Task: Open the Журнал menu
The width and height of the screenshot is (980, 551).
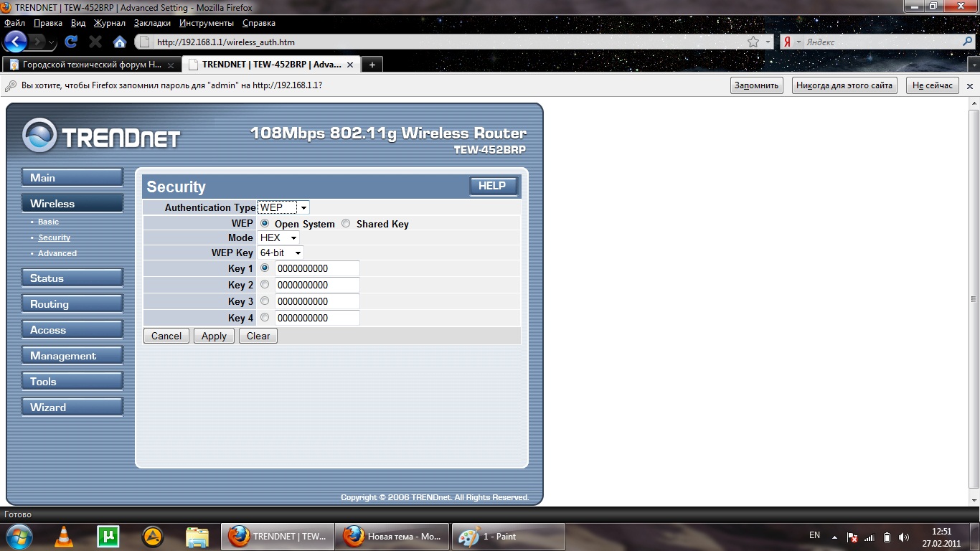Action: tap(110, 23)
